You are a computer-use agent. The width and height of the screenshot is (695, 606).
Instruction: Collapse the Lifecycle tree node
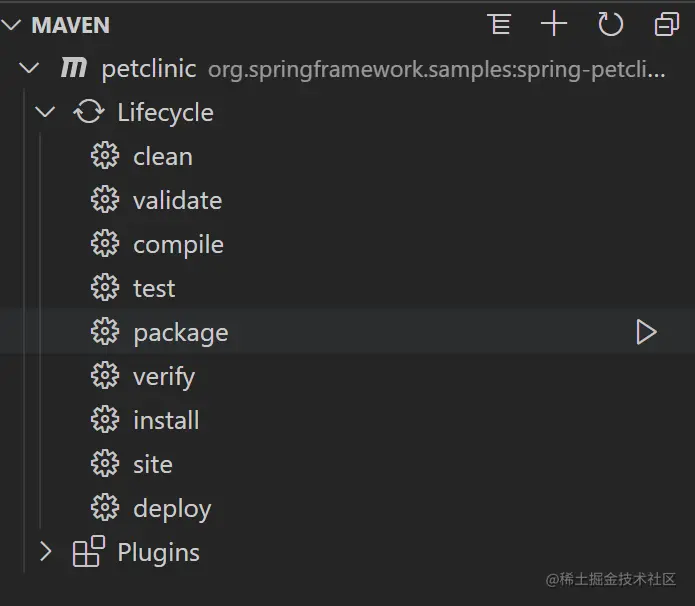[x=45, y=112]
